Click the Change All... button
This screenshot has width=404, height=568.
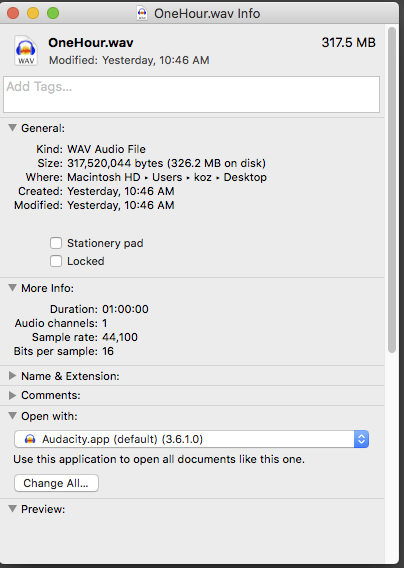pos(56,483)
